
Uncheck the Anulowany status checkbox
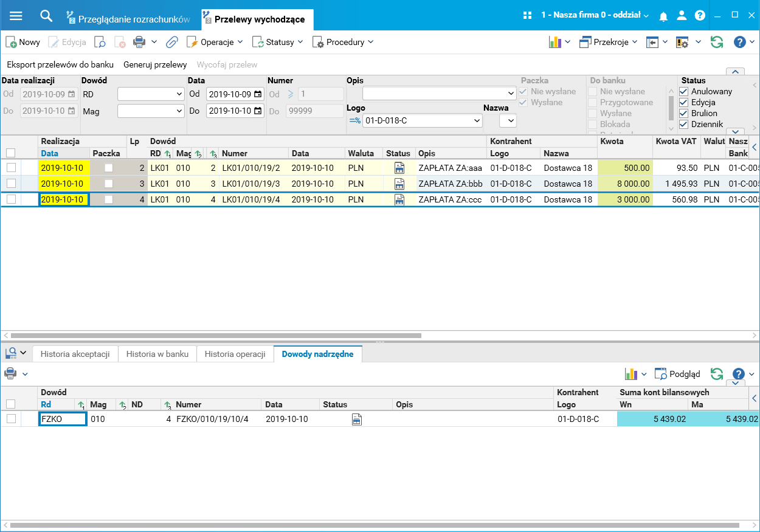[x=683, y=91]
